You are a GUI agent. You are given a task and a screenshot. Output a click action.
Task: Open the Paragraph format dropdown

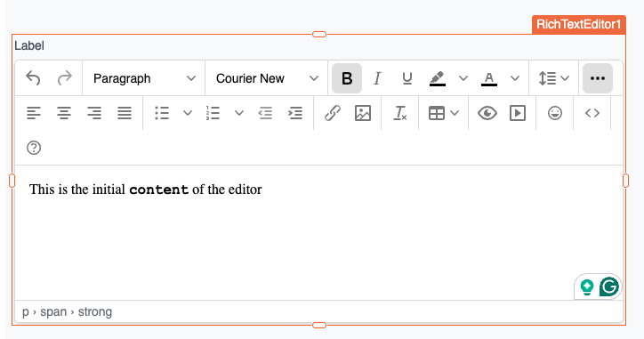click(x=144, y=78)
